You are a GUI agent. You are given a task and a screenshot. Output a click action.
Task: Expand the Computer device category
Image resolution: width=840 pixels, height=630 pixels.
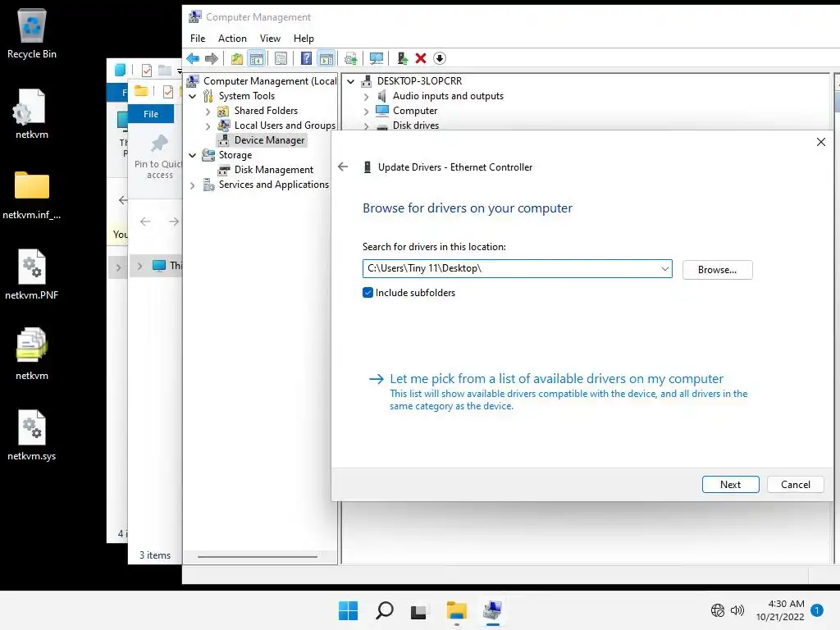tap(366, 112)
